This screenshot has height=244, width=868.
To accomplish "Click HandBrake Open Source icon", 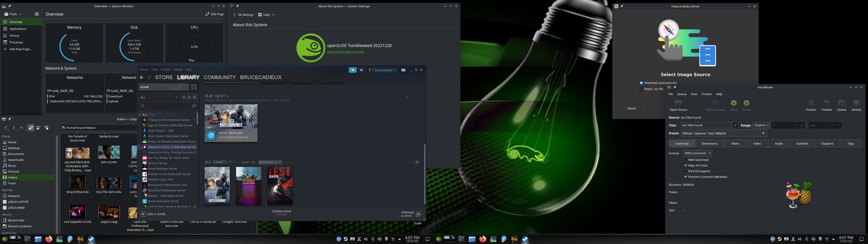I will click(678, 103).
